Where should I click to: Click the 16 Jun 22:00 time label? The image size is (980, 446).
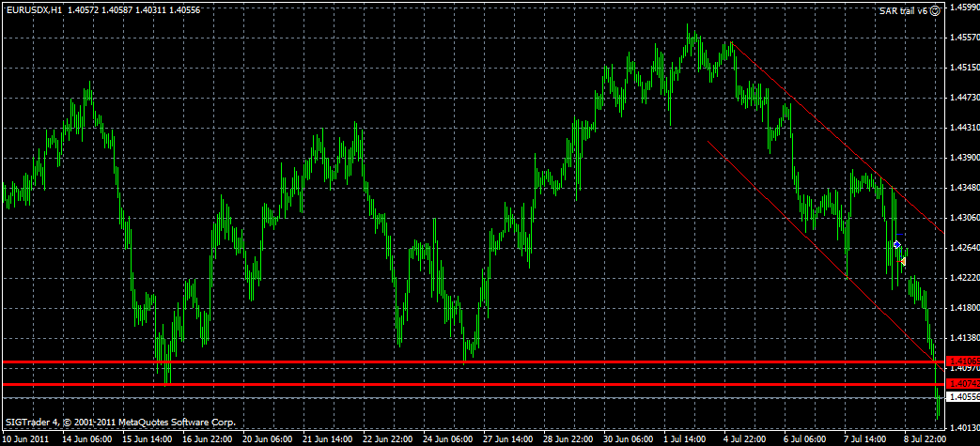[207, 439]
